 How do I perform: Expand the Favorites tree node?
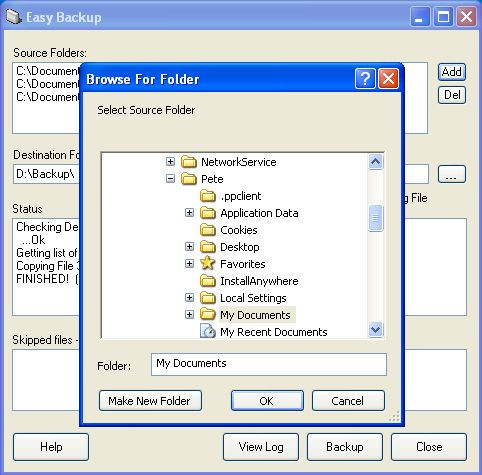pyautogui.click(x=189, y=264)
